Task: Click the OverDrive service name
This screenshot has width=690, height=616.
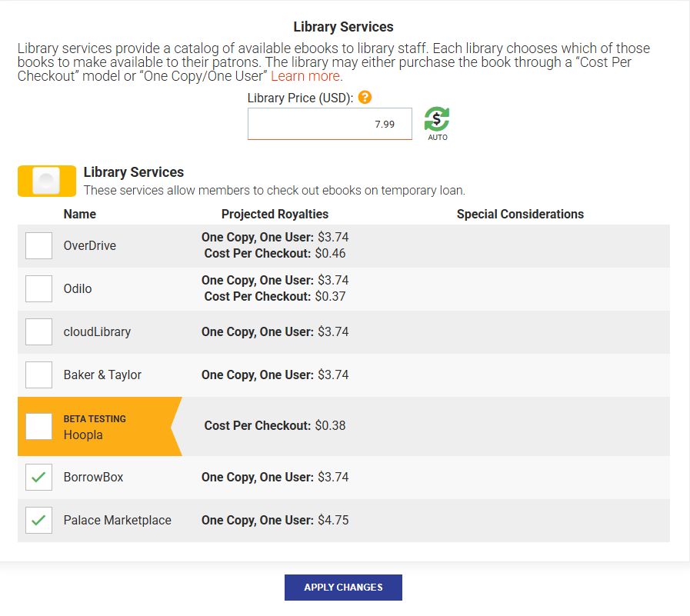Action: point(90,245)
